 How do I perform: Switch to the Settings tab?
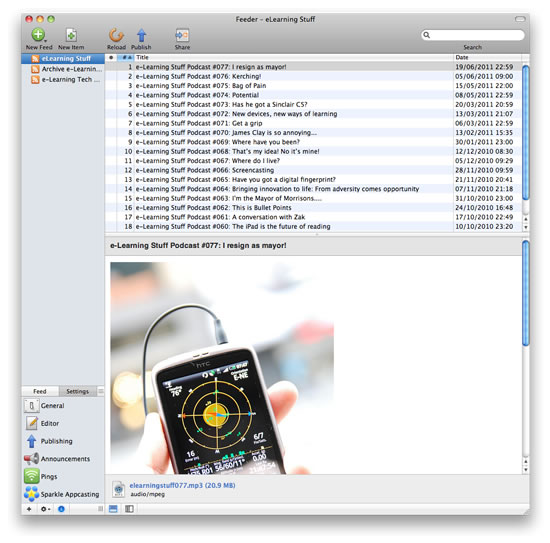[78, 391]
